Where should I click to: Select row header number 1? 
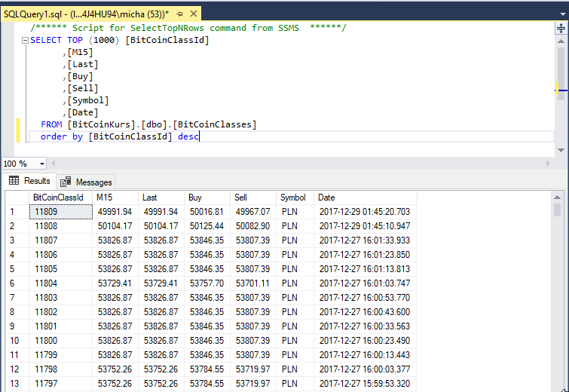click(17, 212)
